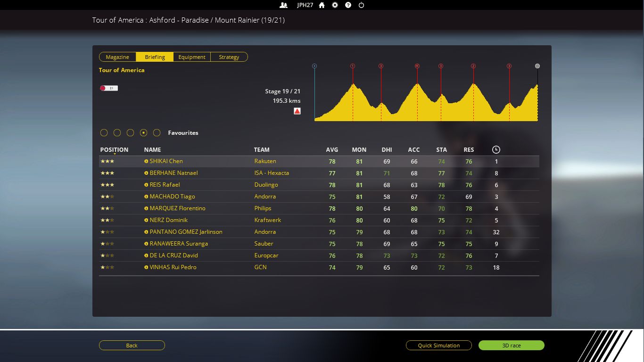644x362 pixels.
Task: Click the power quit icon
Action: [x=361, y=5]
